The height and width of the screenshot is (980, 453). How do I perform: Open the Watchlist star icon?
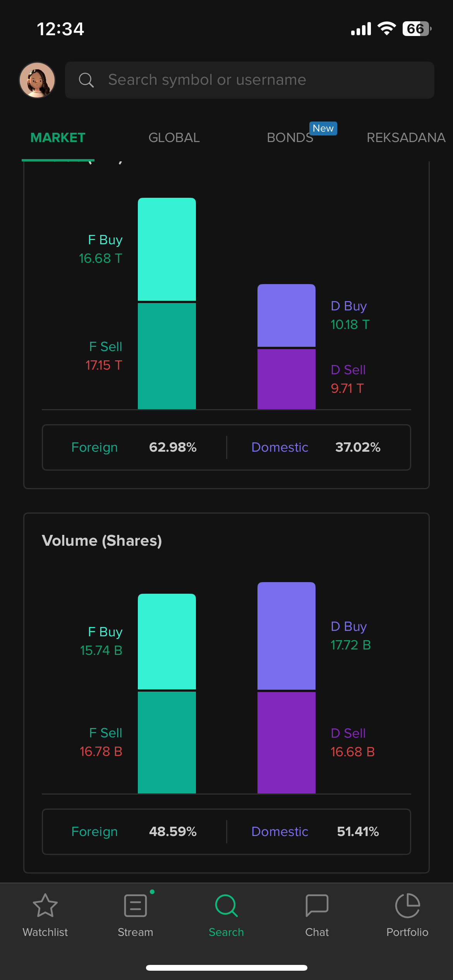(45, 906)
